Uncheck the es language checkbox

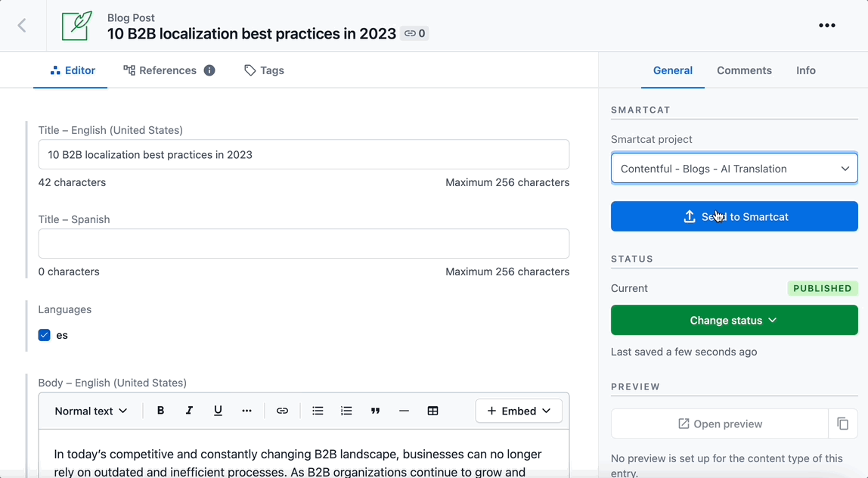click(x=45, y=335)
